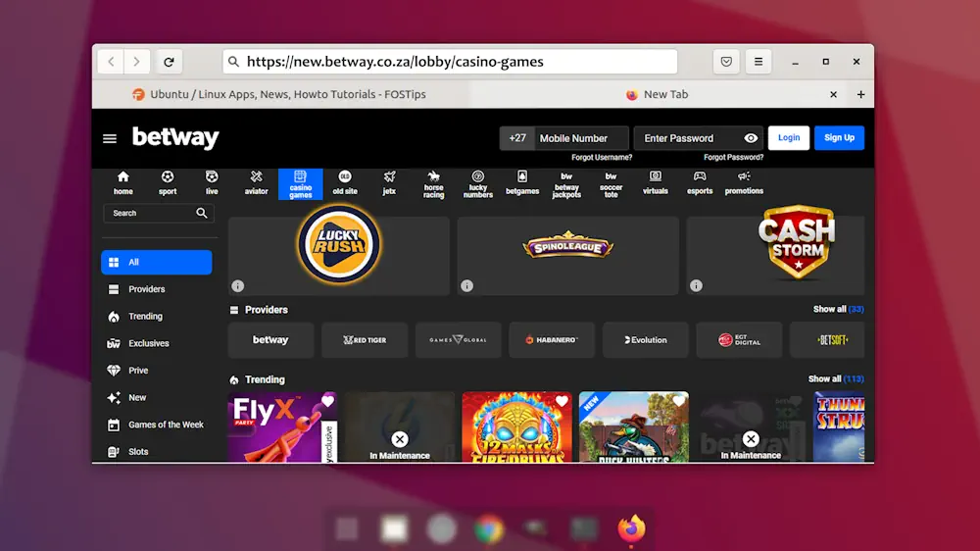Click the Login button

789,137
